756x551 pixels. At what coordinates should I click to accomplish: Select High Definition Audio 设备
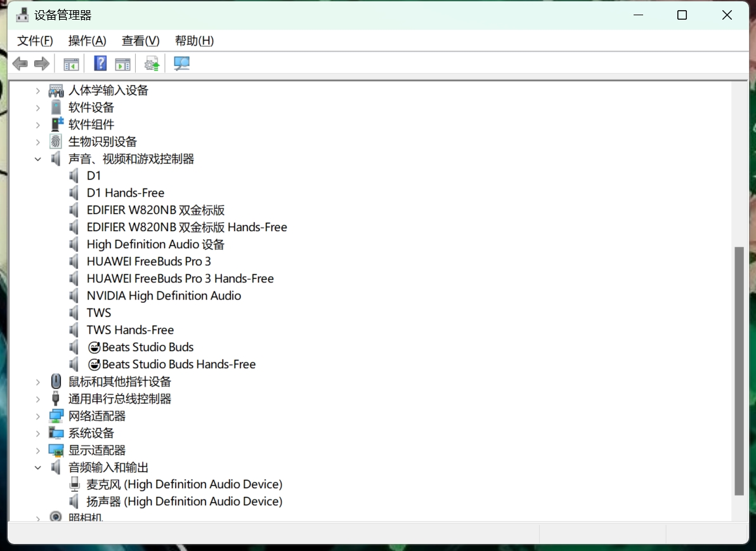point(156,244)
